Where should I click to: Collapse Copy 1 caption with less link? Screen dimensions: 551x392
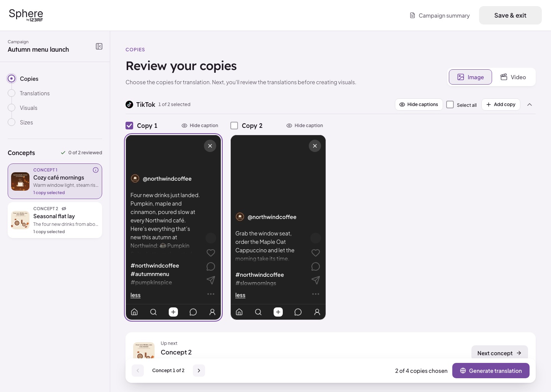point(135,295)
